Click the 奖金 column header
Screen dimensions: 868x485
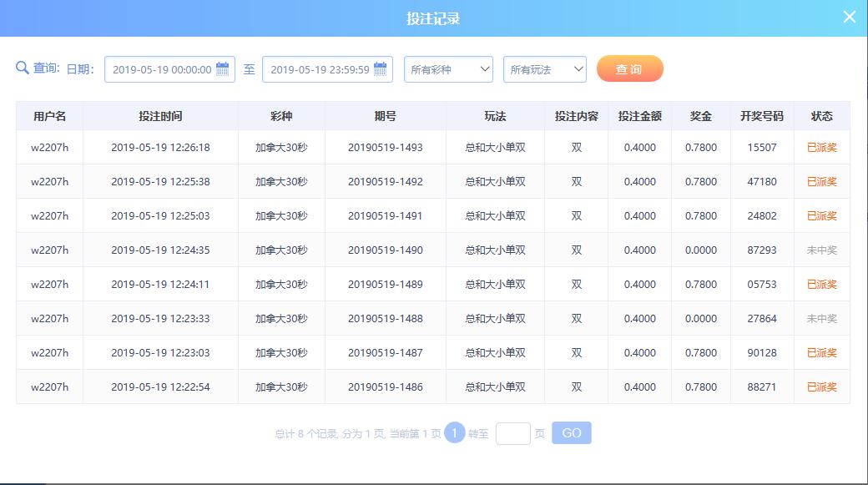pos(701,116)
